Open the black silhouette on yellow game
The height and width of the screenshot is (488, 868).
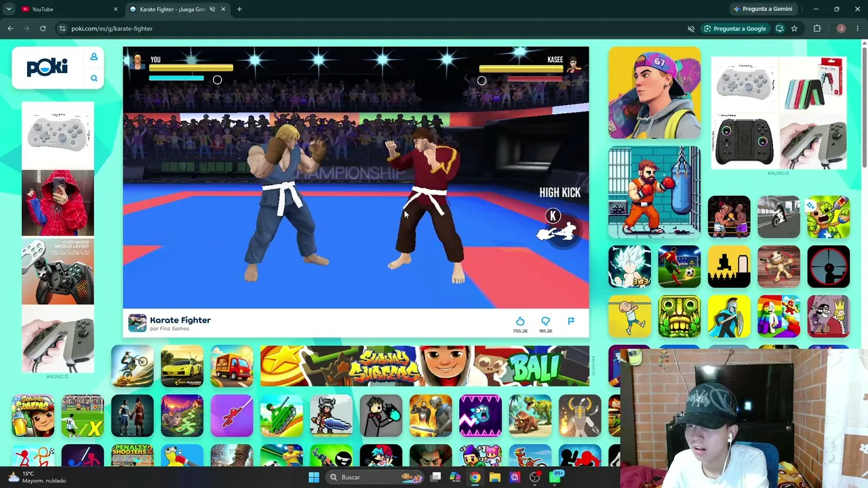click(729, 267)
